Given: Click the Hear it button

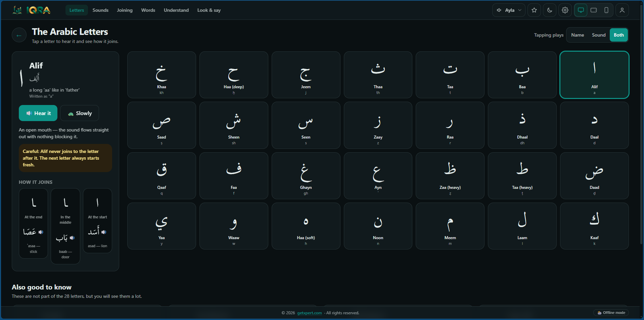Looking at the screenshot, I should click(38, 113).
